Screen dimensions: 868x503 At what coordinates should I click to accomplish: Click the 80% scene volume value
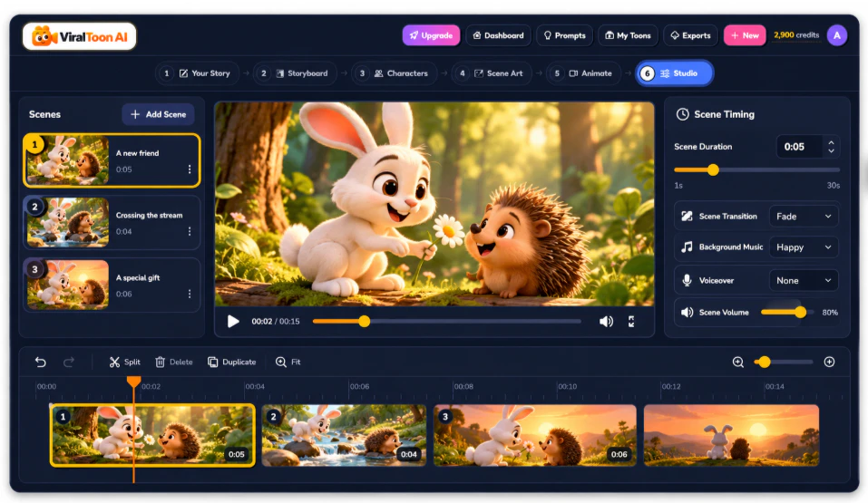(830, 313)
